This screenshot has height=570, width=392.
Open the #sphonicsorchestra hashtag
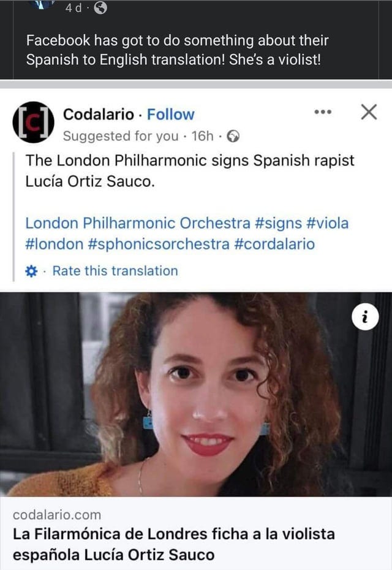[159, 244]
